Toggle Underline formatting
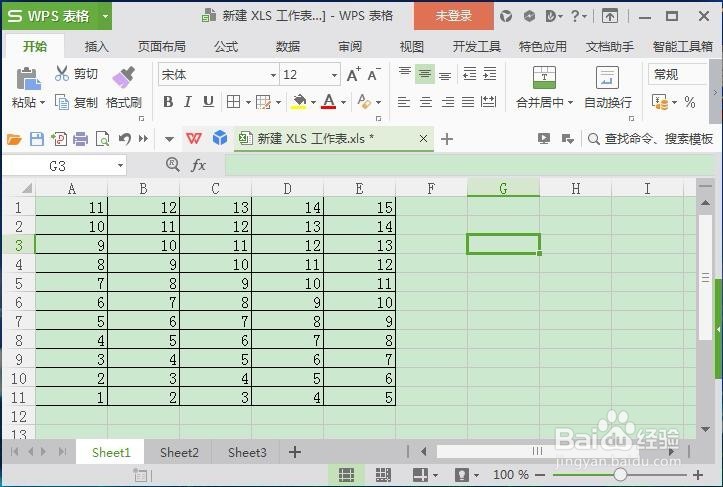This screenshot has width=723, height=487. [x=208, y=101]
